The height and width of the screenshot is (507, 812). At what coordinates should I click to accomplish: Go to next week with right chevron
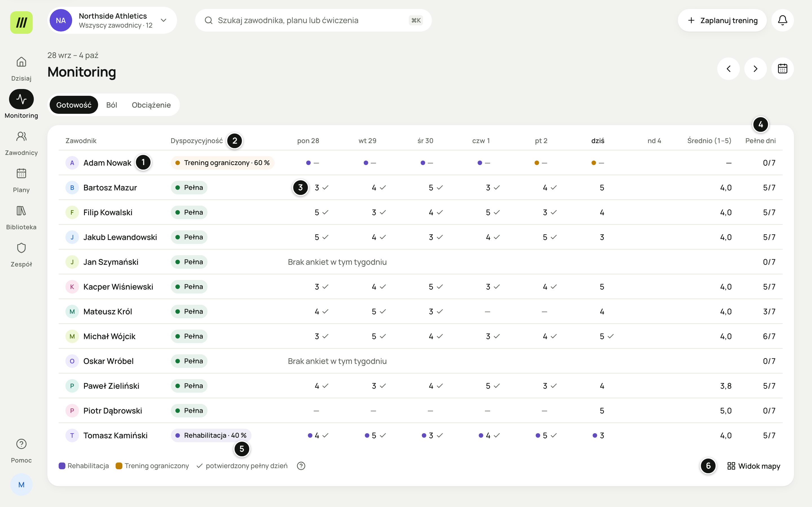pos(755,69)
